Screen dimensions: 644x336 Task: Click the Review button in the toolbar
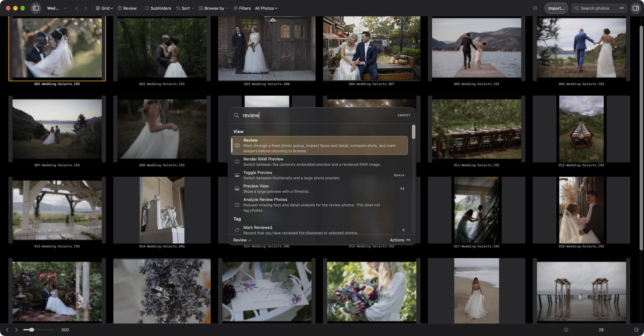127,8
